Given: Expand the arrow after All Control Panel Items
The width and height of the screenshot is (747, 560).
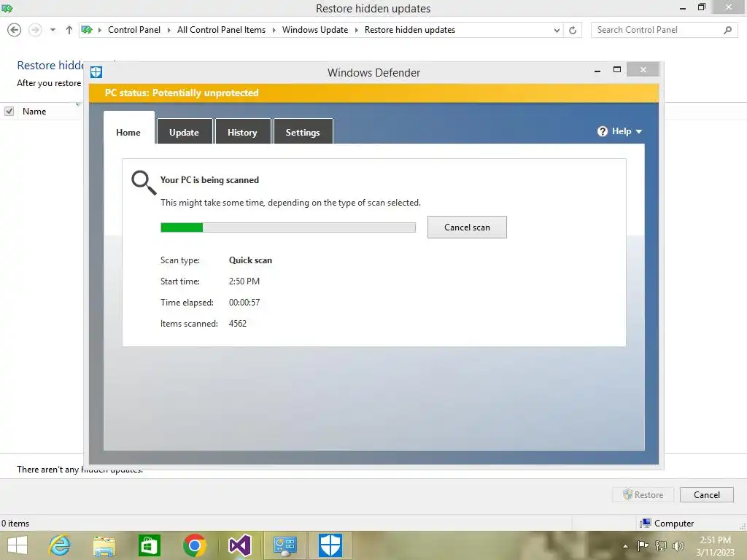Looking at the screenshot, I should pos(274,30).
